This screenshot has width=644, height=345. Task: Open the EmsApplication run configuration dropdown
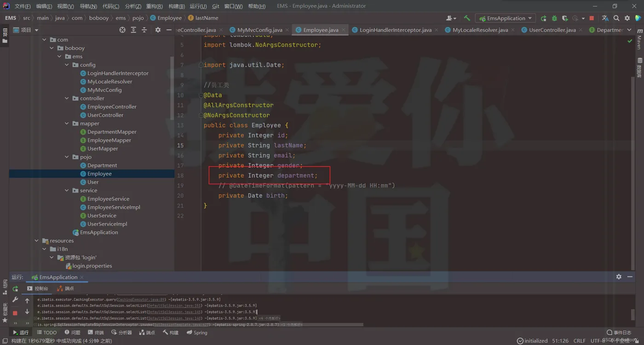506,18
